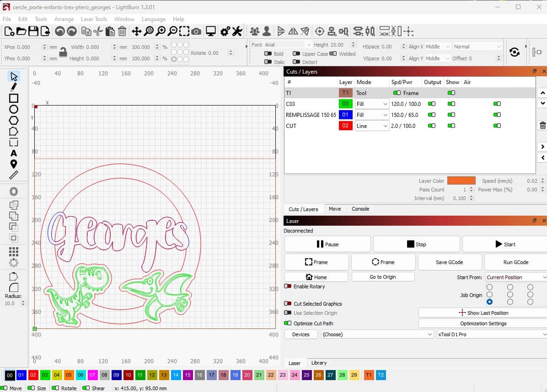Viewport: 547px width, 392px height.
Task: Toggle Output for the CUT layer
Action: 431,126
